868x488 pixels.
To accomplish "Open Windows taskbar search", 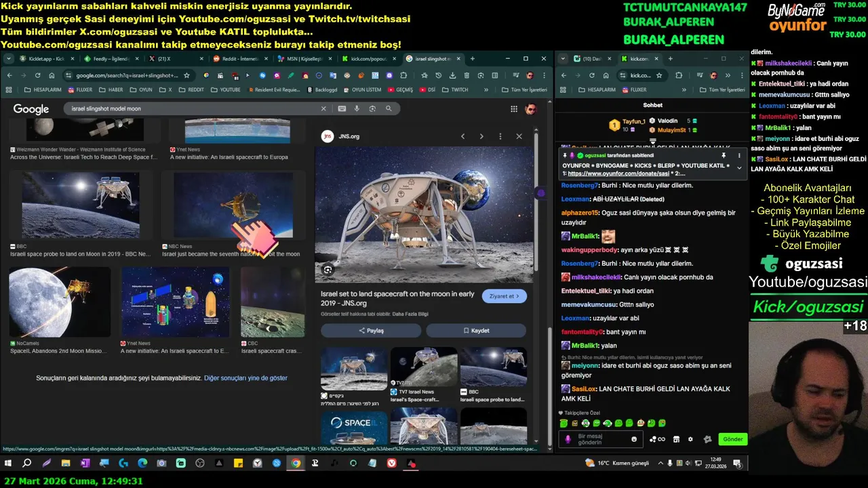I will [27, 464].
